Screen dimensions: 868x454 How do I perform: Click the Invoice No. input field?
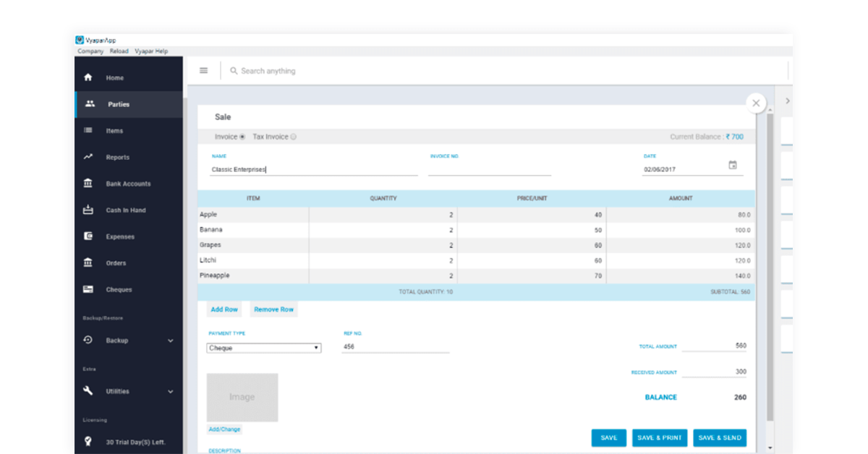[x=490, y=170]
